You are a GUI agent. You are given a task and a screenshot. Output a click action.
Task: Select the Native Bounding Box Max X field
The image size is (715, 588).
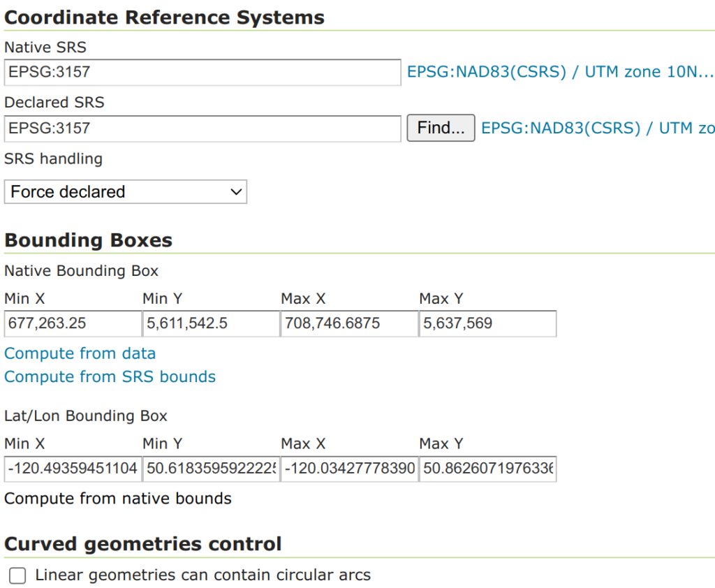[x=349, y=324]
